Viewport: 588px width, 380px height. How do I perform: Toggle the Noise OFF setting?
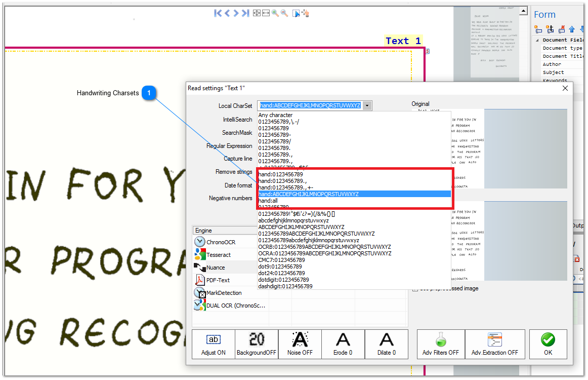tap(300, 344)
